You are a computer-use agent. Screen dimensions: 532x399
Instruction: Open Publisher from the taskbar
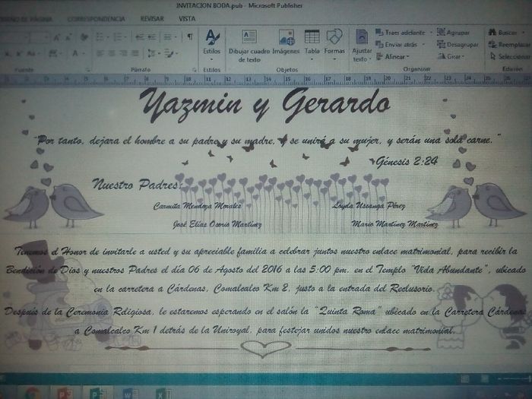(x=98, y=393)
